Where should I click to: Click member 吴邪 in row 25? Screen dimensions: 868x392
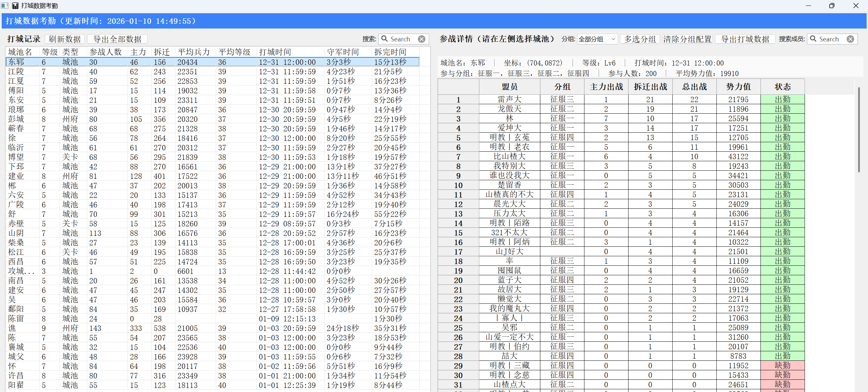pyautogui.click(x=509, y=328)
